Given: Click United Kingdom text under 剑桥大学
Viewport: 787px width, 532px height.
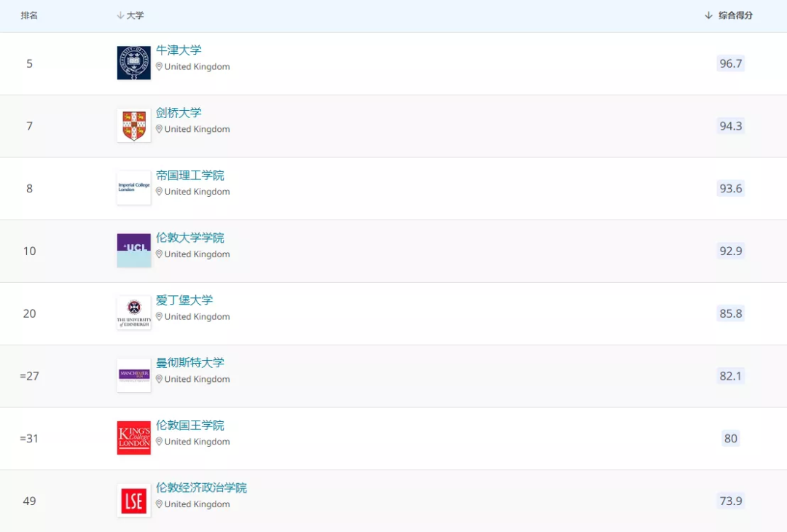Looking at the screenshot, I should (x=197, y=129).
